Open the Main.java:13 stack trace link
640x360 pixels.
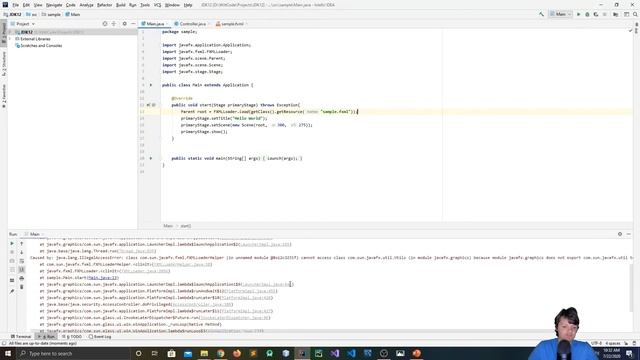pos(102,278)
